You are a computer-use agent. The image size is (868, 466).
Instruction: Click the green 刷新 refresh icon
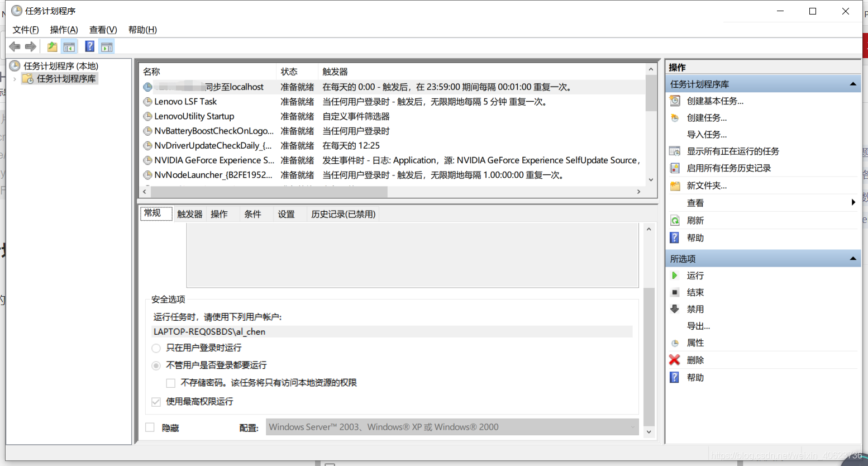pos(675,221)
